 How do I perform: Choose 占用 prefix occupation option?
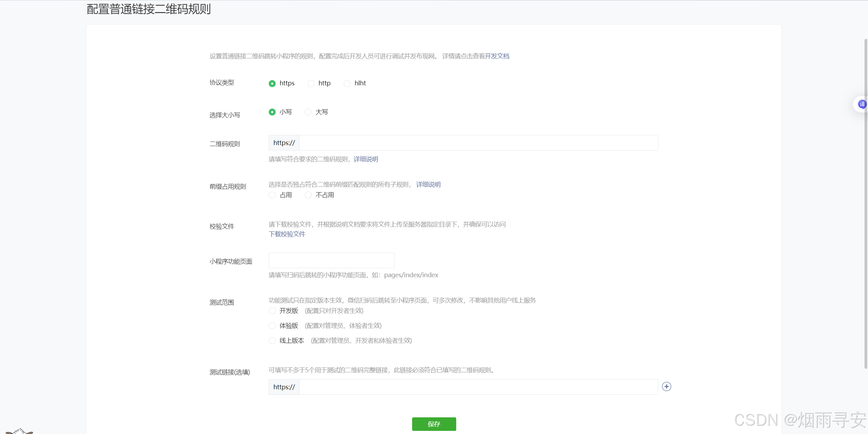click(x=272, y=195)
